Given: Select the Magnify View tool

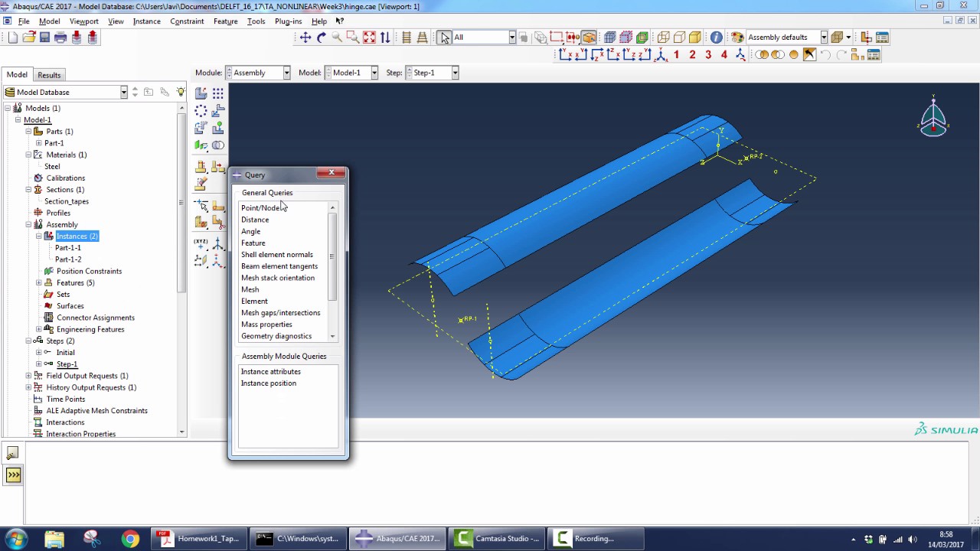Looking at the screenshot, I should (x=337, y=37).
